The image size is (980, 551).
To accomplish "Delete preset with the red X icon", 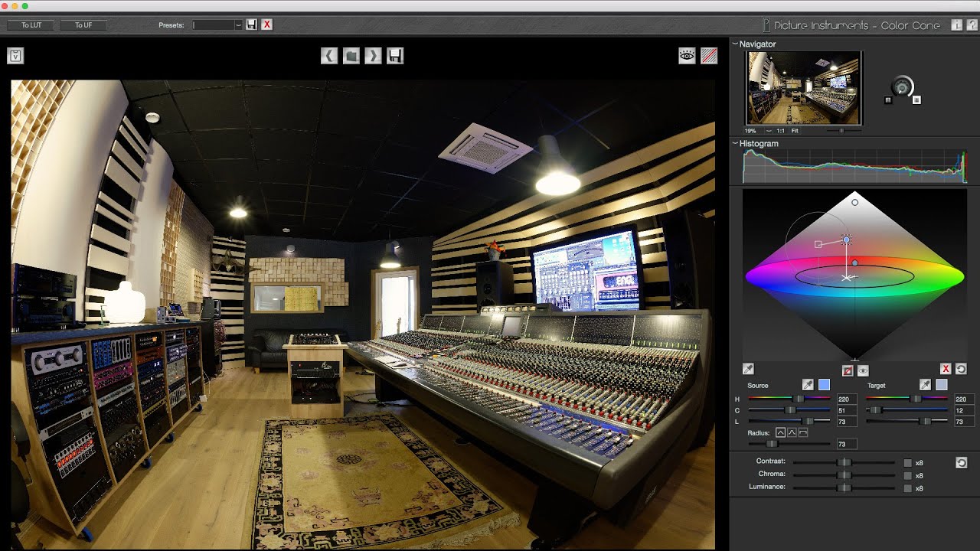I will pyautogui.click(x=267, y=25).
